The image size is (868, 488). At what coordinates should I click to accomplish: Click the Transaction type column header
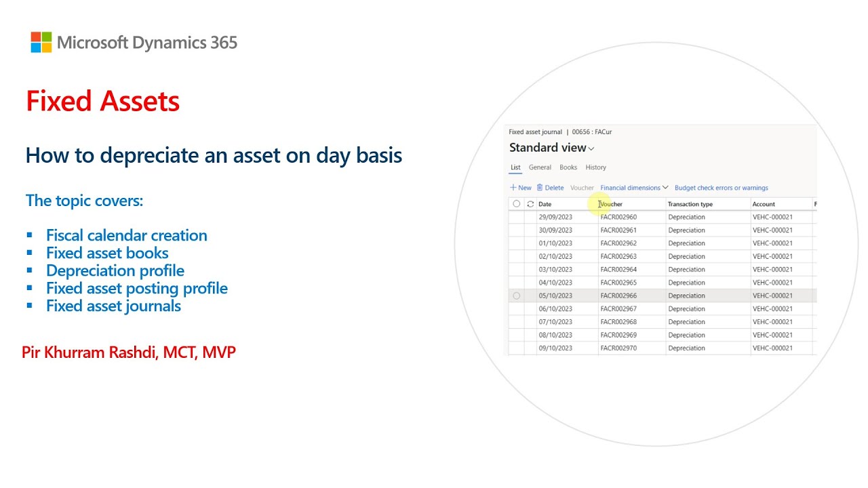[x=690, y=204]
